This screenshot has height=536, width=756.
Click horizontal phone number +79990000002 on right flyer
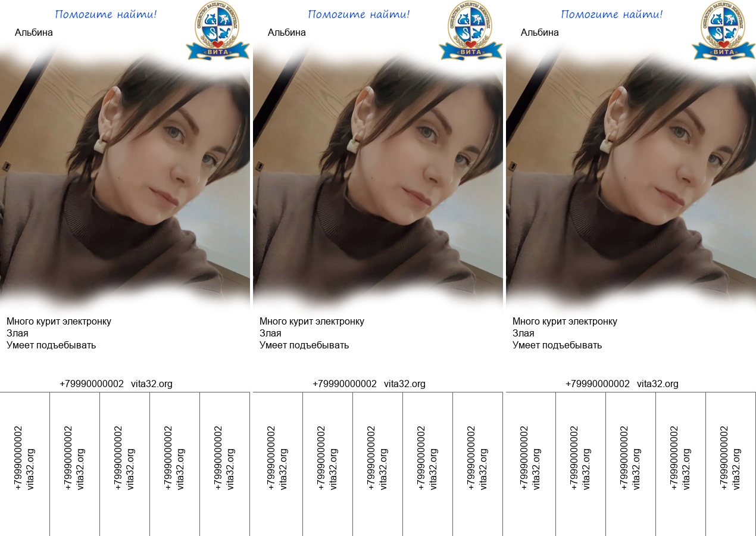pos(597,384)
